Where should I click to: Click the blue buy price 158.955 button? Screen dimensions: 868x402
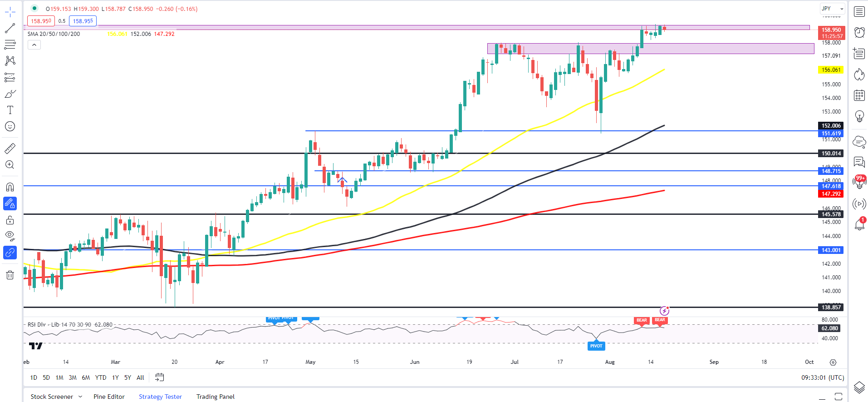[83, 21]
